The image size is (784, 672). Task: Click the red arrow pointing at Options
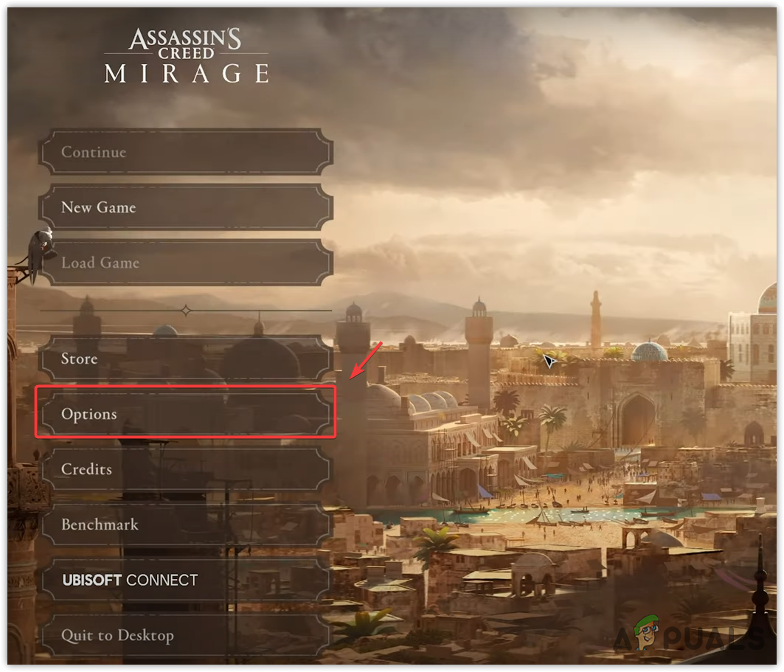pyautogui.click(x=366, y=361)
